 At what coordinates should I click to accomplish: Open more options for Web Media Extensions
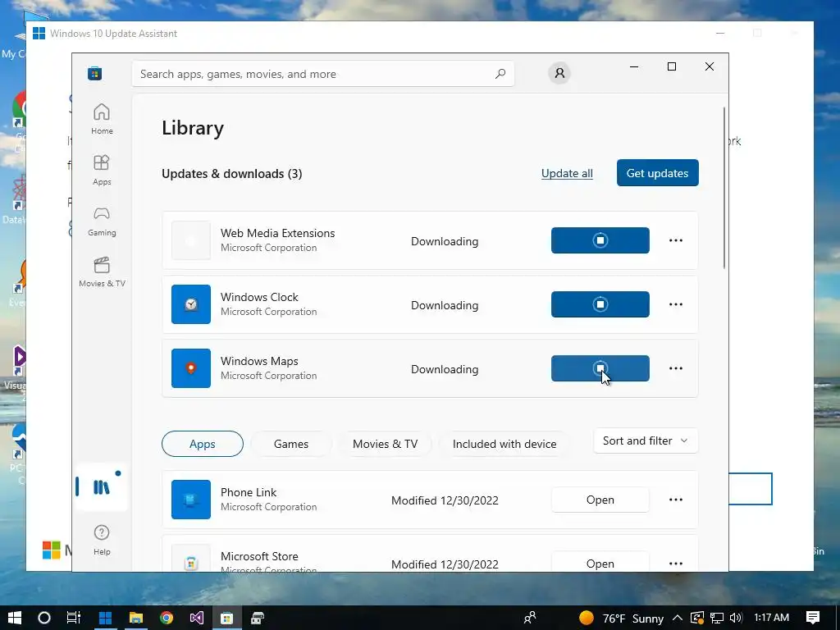676,240
